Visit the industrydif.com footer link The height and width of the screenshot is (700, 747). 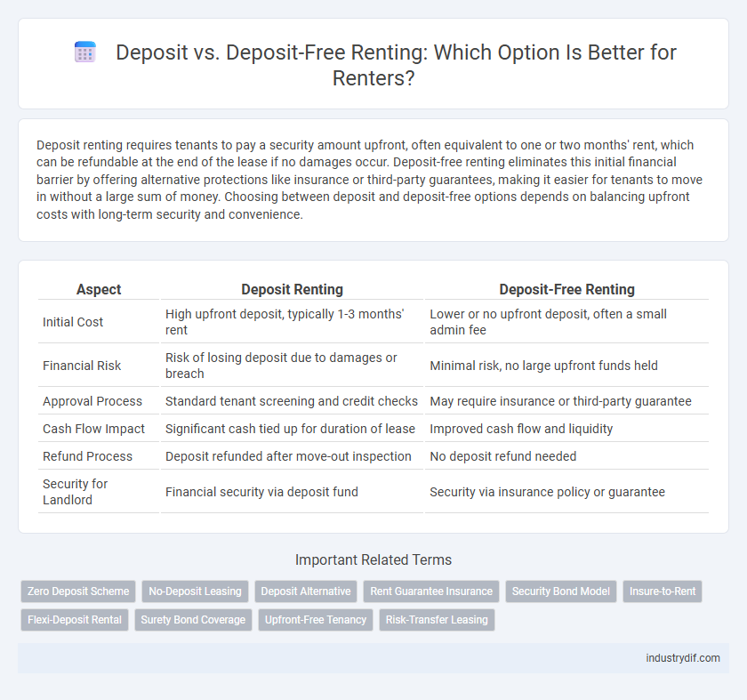tap(683, 658)
